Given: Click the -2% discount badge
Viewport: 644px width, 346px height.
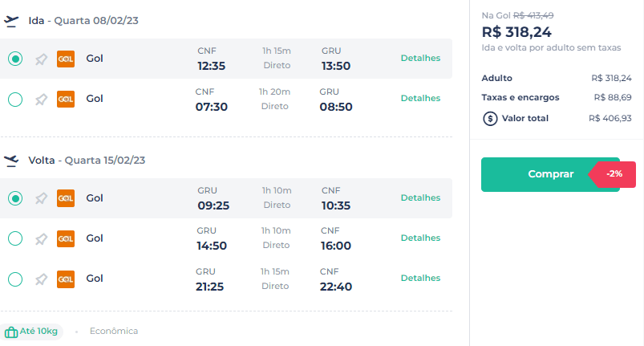Looking at the screenshot, I should pos(613,174).
